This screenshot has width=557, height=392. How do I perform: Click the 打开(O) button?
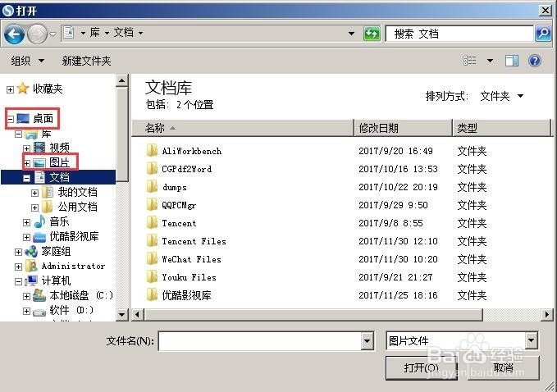click(x=422, y=368)
